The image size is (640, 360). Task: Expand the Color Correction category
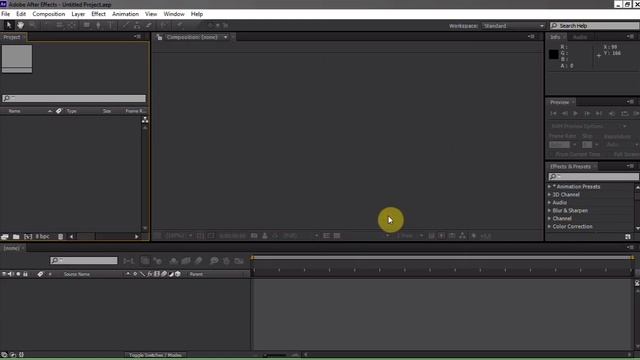point(549,227)
